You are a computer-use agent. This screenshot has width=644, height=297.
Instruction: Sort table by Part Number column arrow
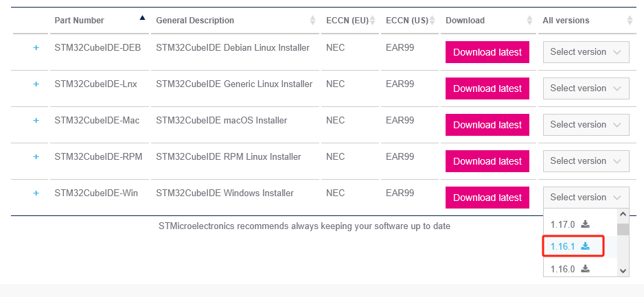(143, 18)
